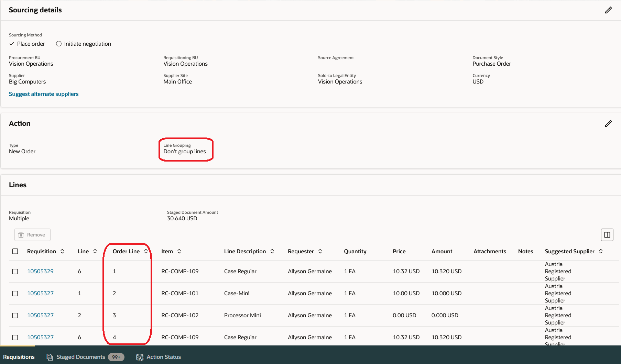Check the row with order line 4
This screenshot has width=621, height=364.
[x=15, y=338]
